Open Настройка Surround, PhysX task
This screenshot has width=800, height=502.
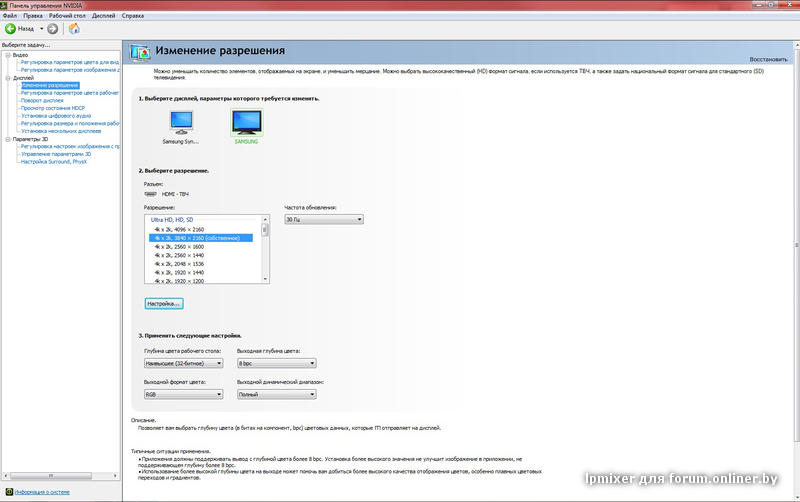coord(54,162)
